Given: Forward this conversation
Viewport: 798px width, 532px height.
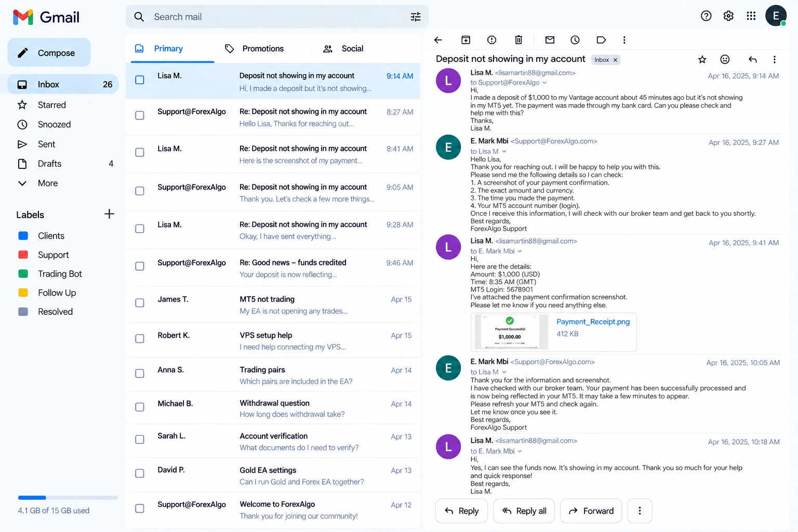Looking at the screenshot, I should (591, 511).
